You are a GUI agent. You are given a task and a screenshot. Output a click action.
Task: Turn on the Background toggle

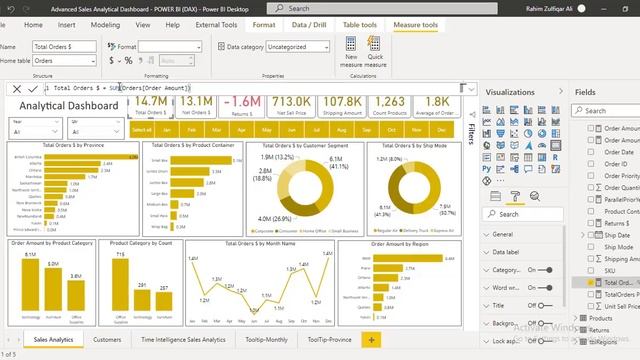point(545,323)
